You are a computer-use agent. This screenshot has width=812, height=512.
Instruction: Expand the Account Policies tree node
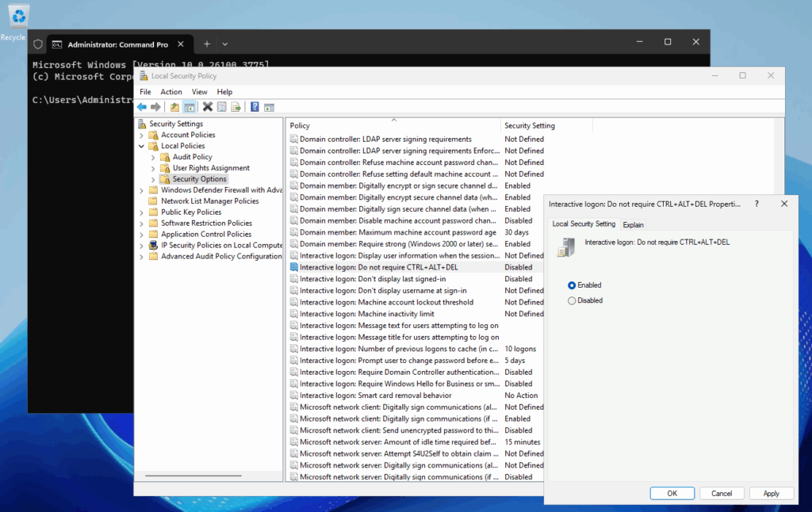point(142,136)
